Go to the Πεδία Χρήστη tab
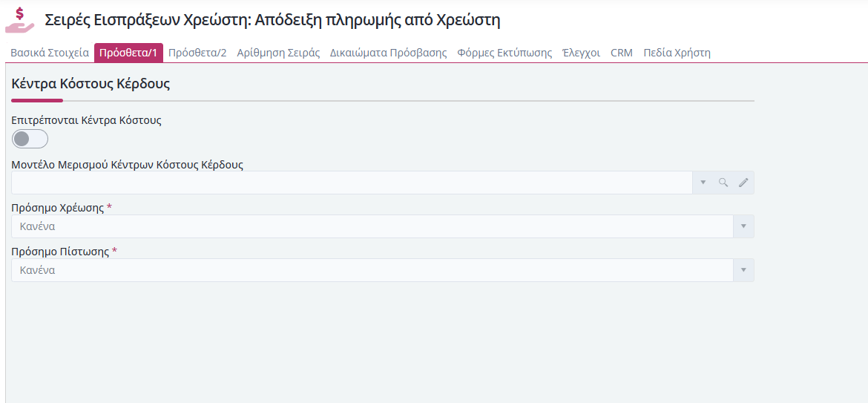This screenshot has height=403, width=868. 677,53
